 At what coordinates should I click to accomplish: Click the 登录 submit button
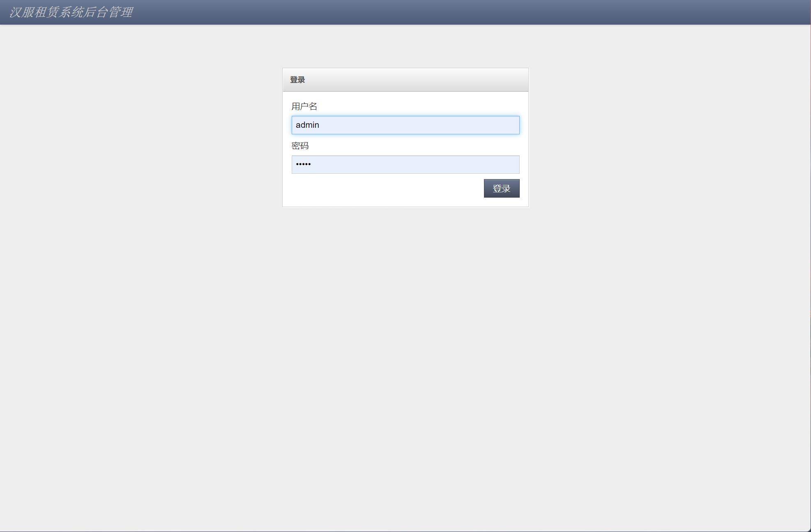[x=501, y=188]
